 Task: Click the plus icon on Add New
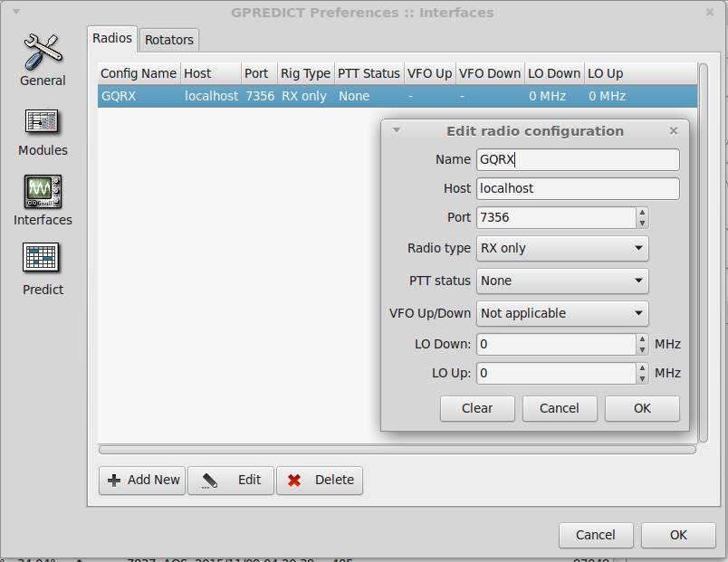pos(114,480)
